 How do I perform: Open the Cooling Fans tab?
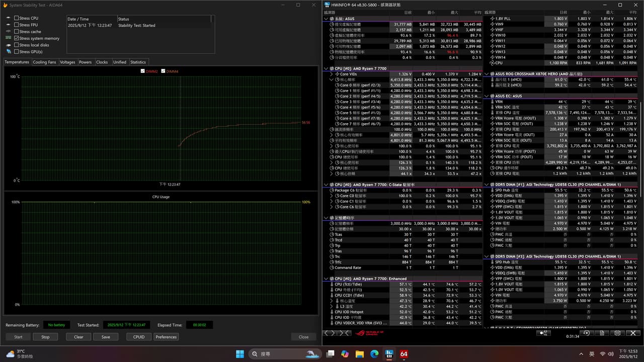pyautogui.click(x=44, y=62)
